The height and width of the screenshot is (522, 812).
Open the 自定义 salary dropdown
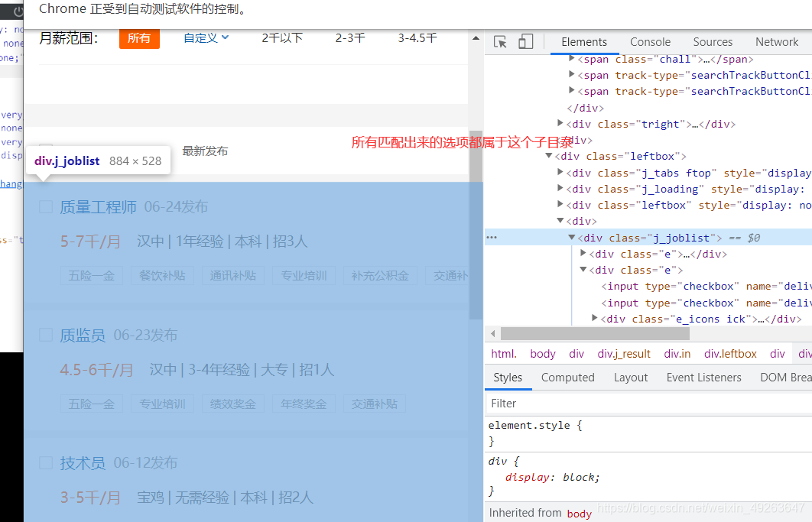[206, 37]
